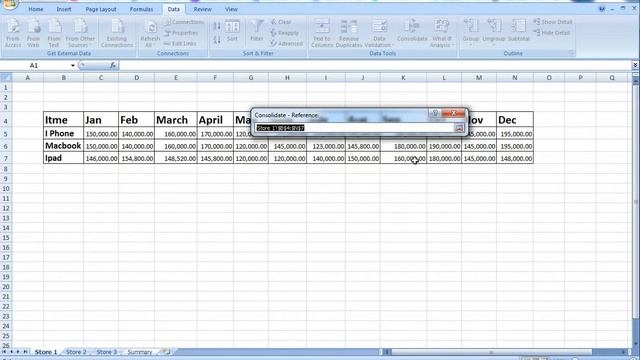Open the Insert ribbon tab
The image size is (640, 360).
[64, 9]
